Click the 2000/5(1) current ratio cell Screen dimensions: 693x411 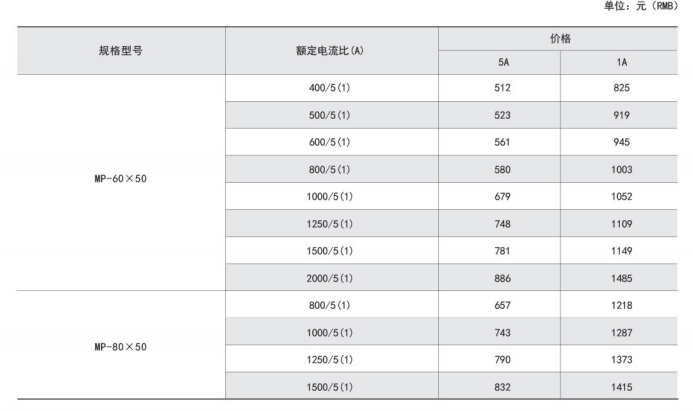(329, 277)
